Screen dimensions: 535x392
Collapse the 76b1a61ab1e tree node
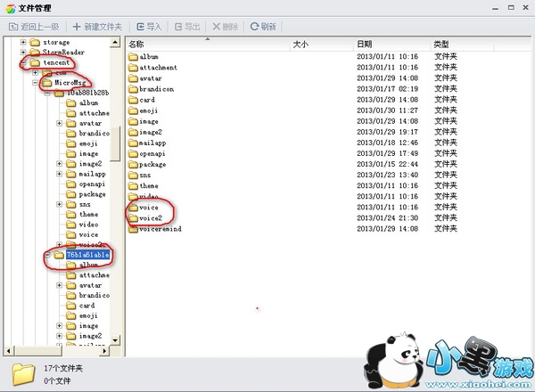[47, 255]
